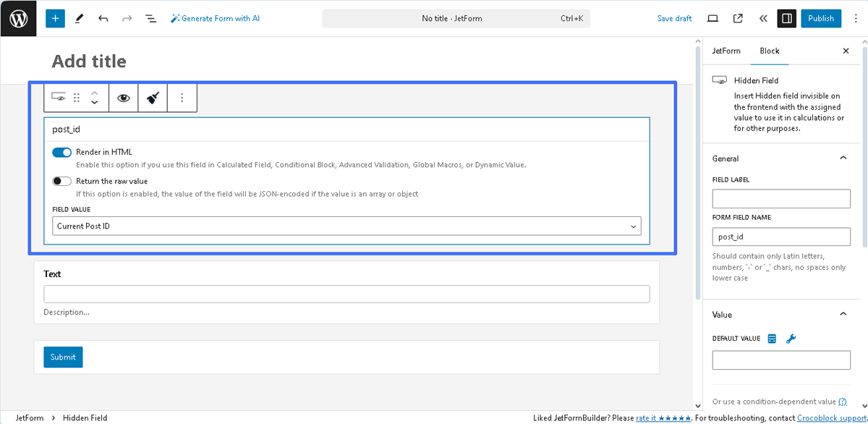Open the document overview list icon

click(x=150, y=18)
